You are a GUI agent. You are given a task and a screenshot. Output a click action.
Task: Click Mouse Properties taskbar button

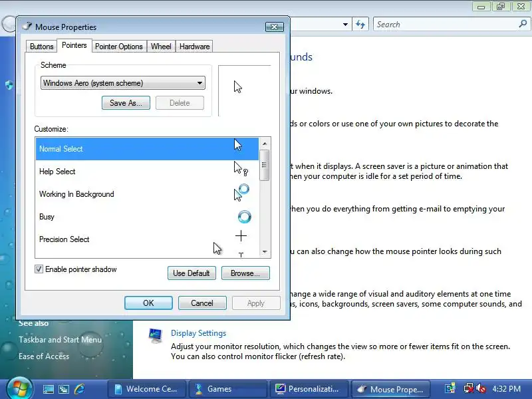(x=390, y=389)
